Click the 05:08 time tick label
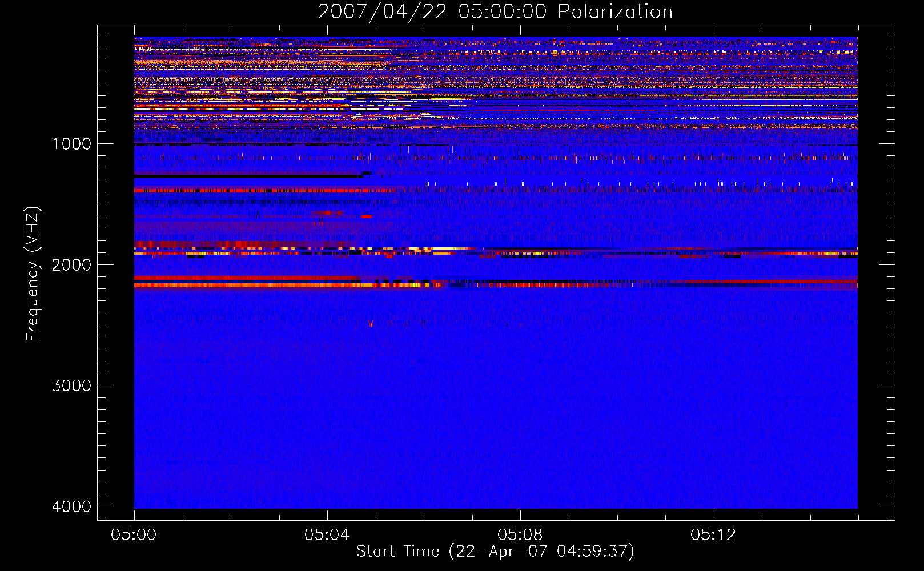924x571 pixels. 520,535
